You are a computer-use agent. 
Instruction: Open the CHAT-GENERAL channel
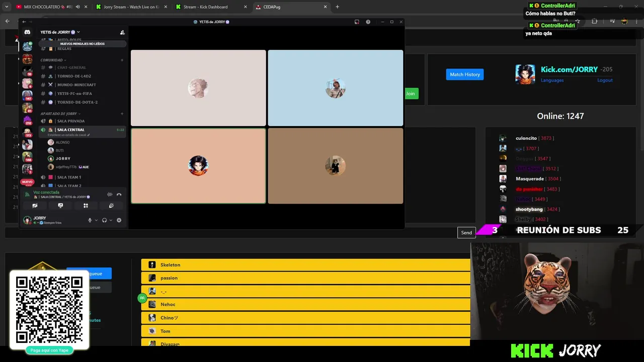pos(83,67)
